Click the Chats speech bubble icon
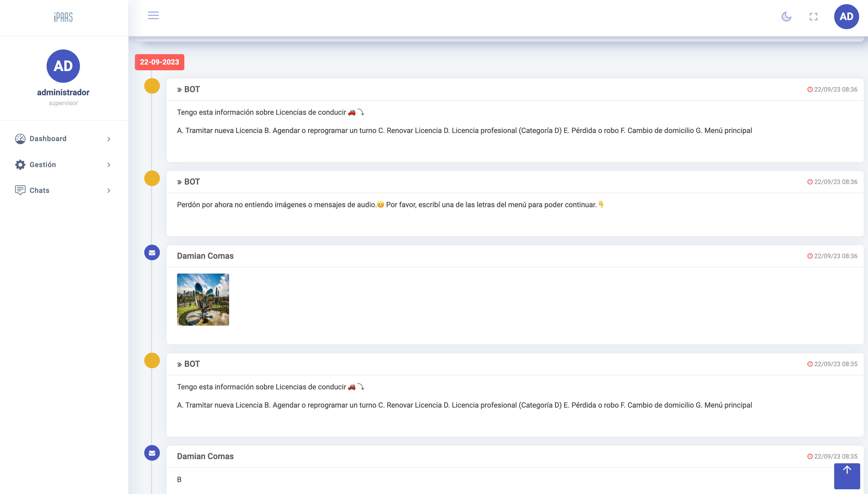Viewport: 868px width, 494px height. coord(20,190)
